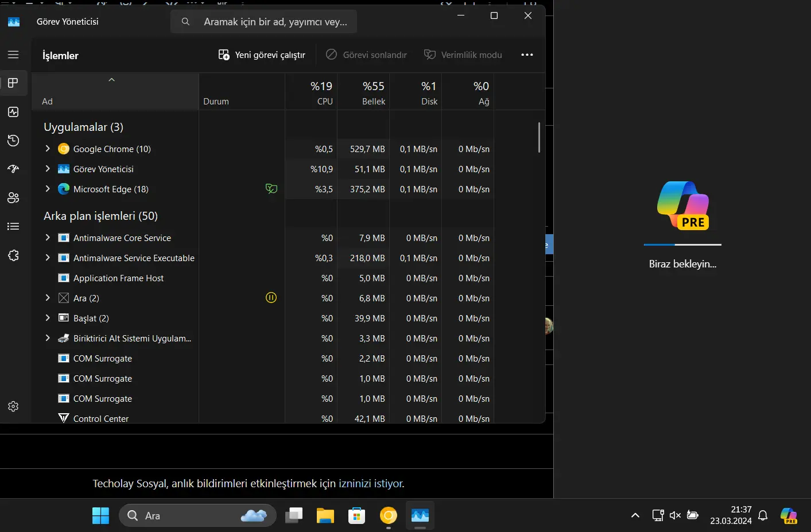
Task: Open Task View from the taskbar
Action: click(294, 515)
